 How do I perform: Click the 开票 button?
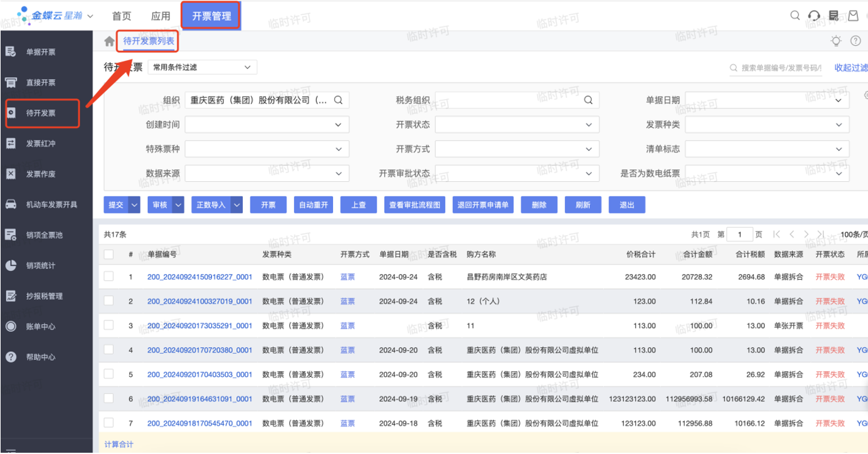tap(268, 205)
